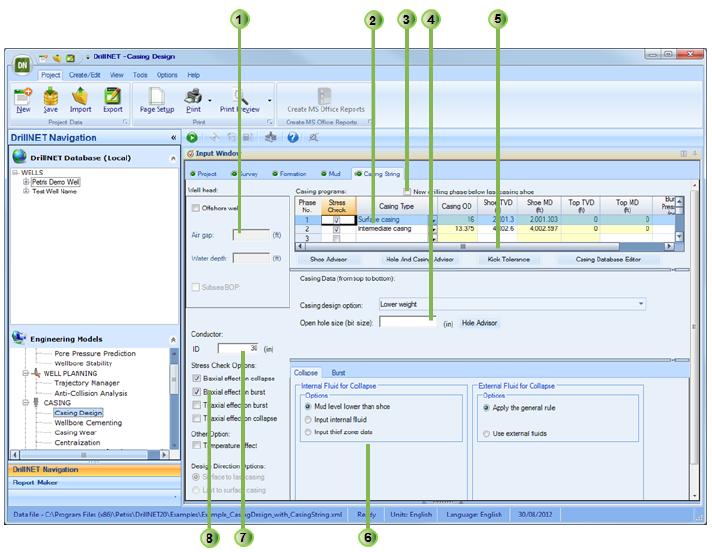Click WELL PLANNING node icon
Image resolution: width=712 pixels, height=552 pixels.
[36, 373]
